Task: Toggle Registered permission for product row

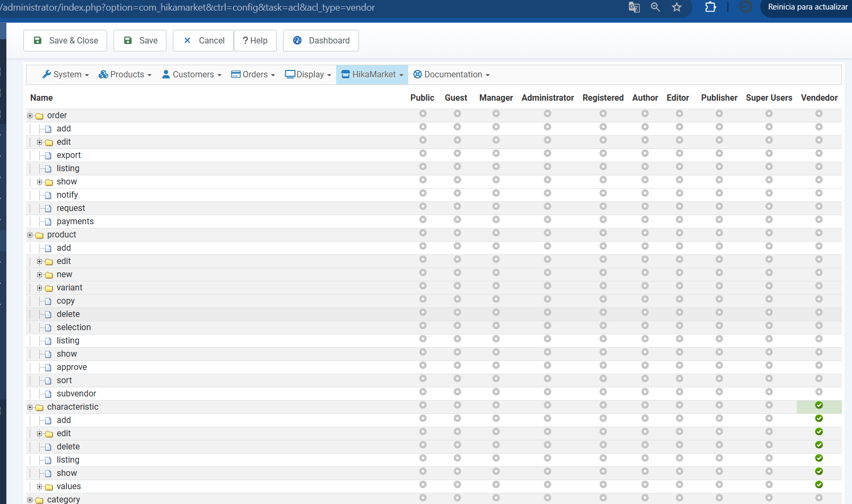Action: 603,233
